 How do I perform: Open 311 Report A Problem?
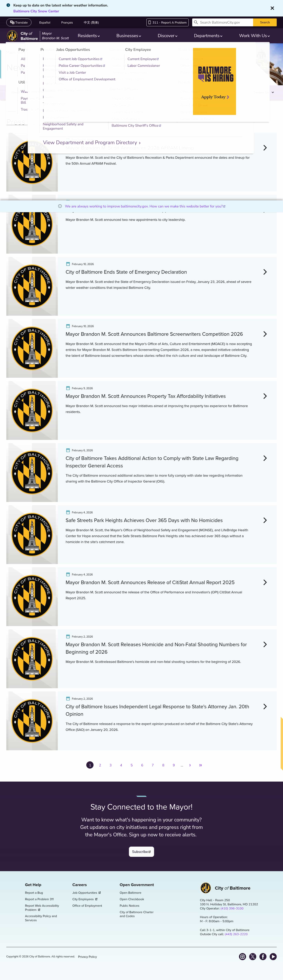coord(167,22)
